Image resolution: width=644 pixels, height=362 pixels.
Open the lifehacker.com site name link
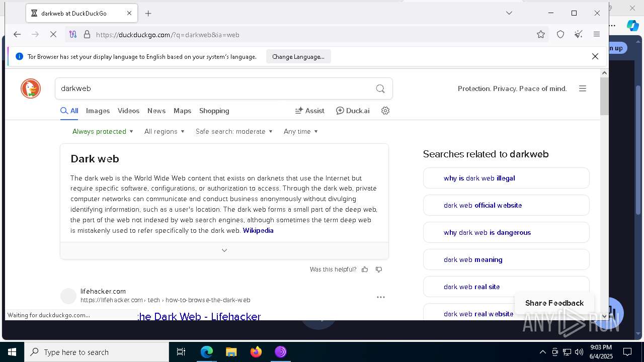(x=103, y=291)
